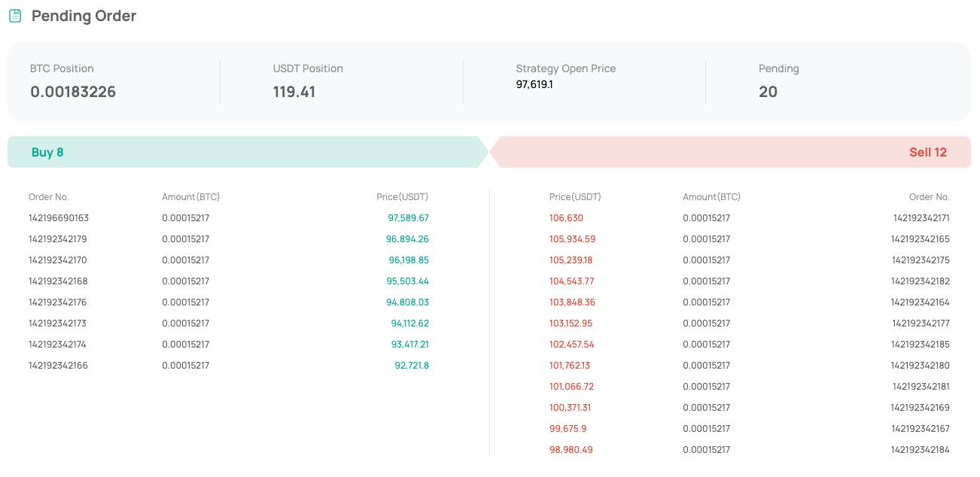Click the Pending Order clipboard icon

pyautogui.click(x=14, y=16)
